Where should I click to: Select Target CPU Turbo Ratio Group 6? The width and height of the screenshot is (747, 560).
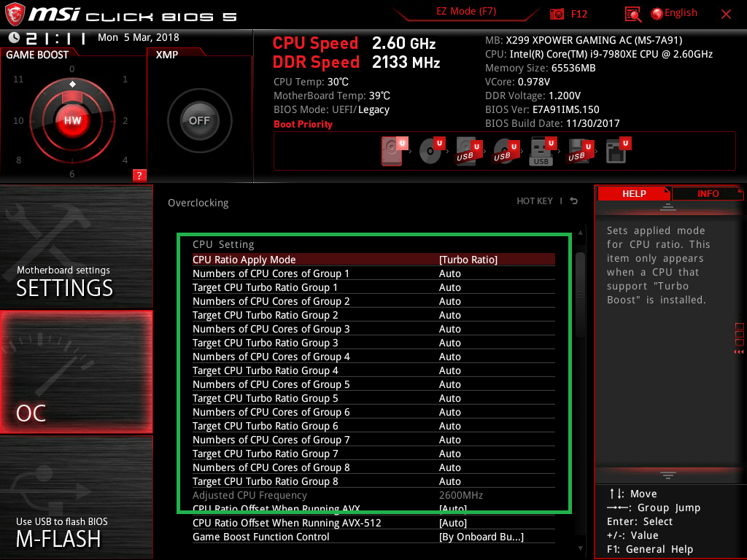point(373,425)
